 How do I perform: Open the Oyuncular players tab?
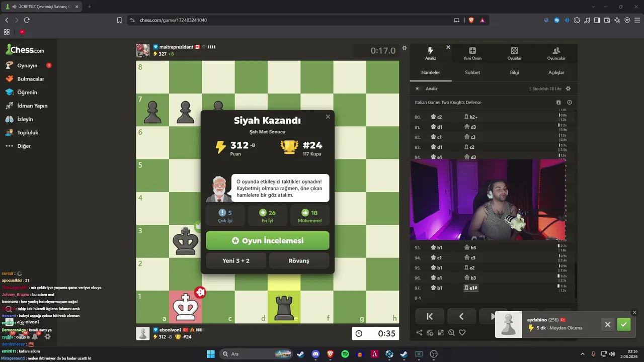pos(556,53)
